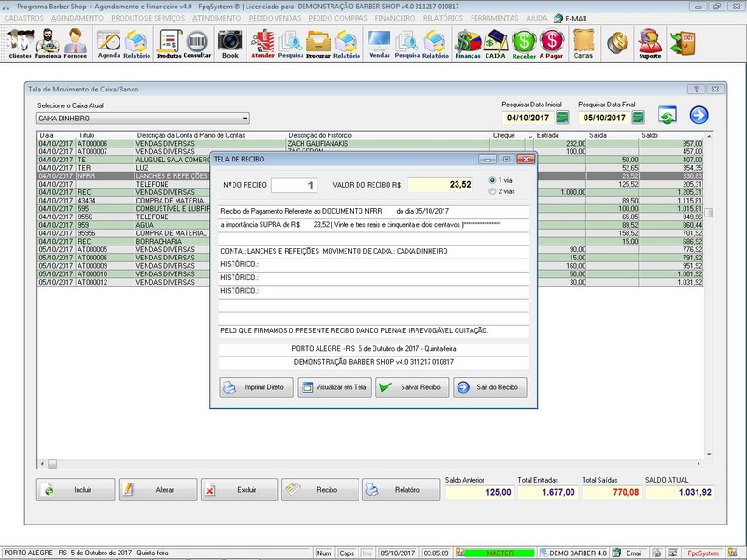Click the Visualizar em Tela button
Screen dimensions: 747x560
click(x=333, y=387)
